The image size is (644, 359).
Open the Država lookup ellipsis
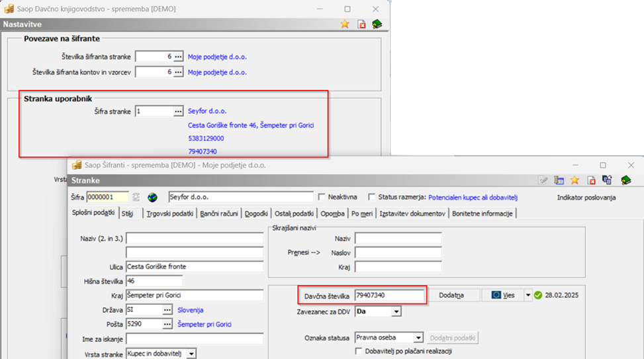tap(167, 310)
